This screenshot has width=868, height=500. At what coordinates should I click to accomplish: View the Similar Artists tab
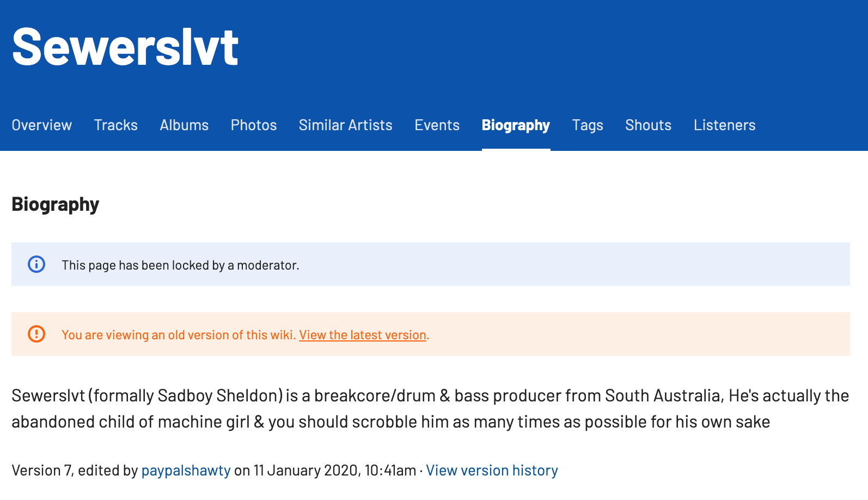point(346,125)
